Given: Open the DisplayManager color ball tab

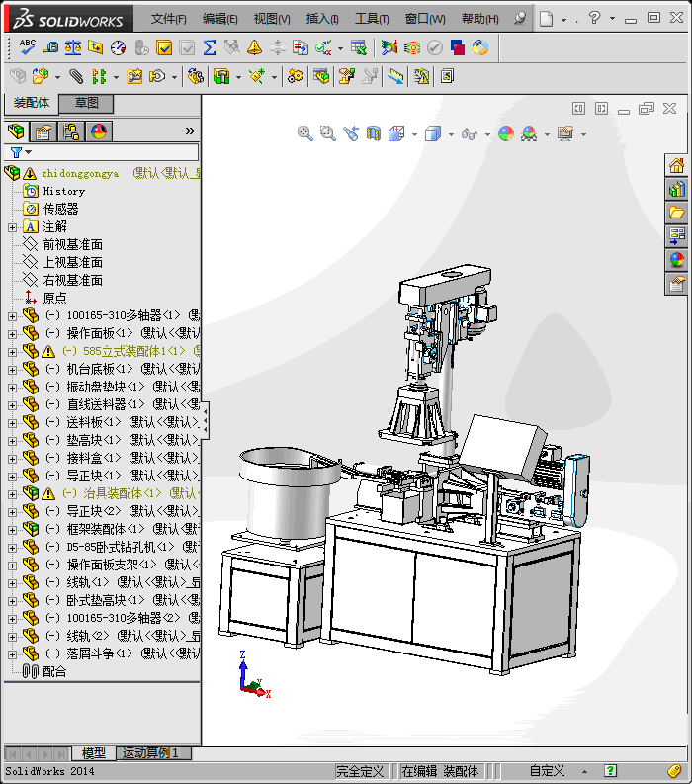Looking at the screenshot, I should coord(99,131).
